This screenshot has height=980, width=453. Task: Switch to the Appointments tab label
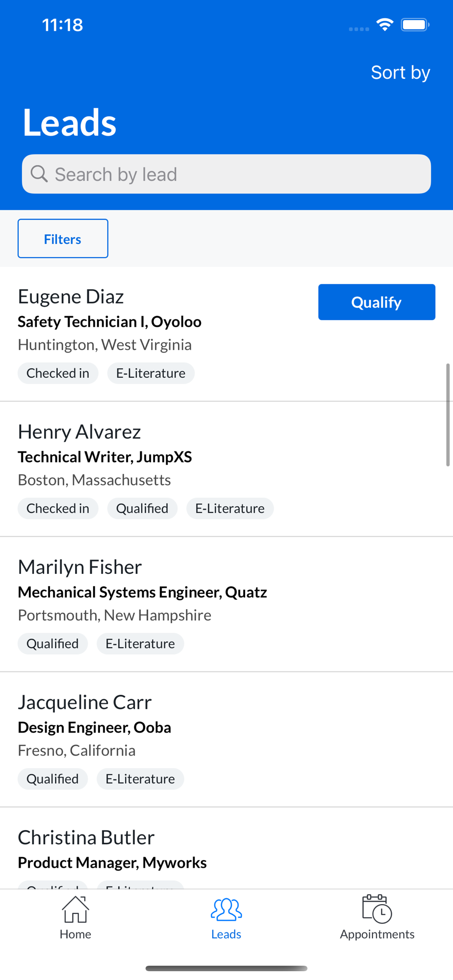point(377,934)
